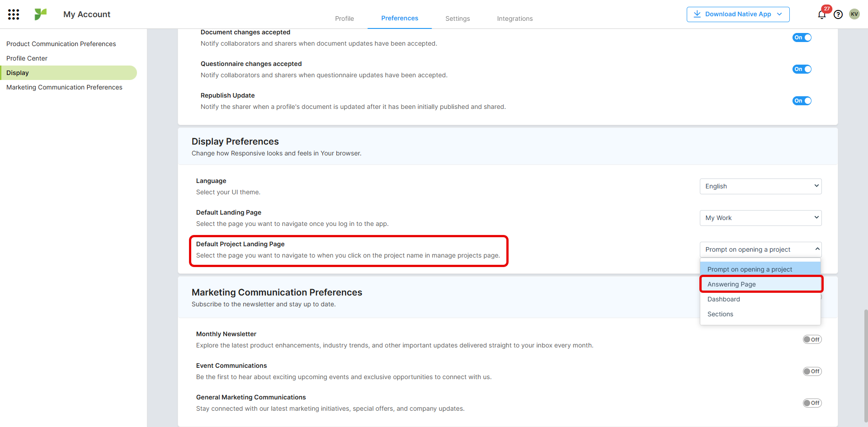This screenshot has height=427, width=868.
Task: Open Marketing Communication Preferences sidebar link
Action: coord(64,87)
